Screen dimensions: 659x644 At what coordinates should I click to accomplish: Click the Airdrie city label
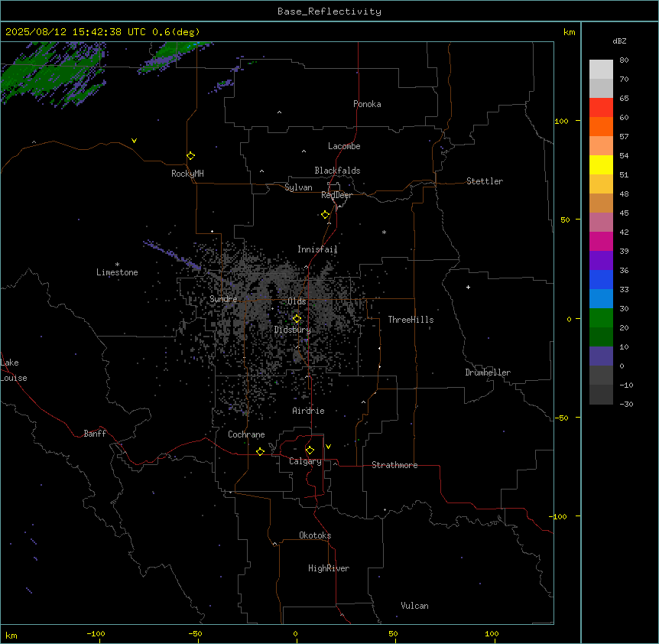tap(308, 411)
